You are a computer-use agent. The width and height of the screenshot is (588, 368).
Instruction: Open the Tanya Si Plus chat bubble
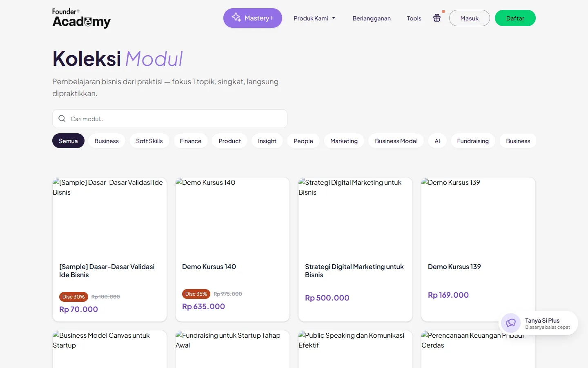[539, 323]
